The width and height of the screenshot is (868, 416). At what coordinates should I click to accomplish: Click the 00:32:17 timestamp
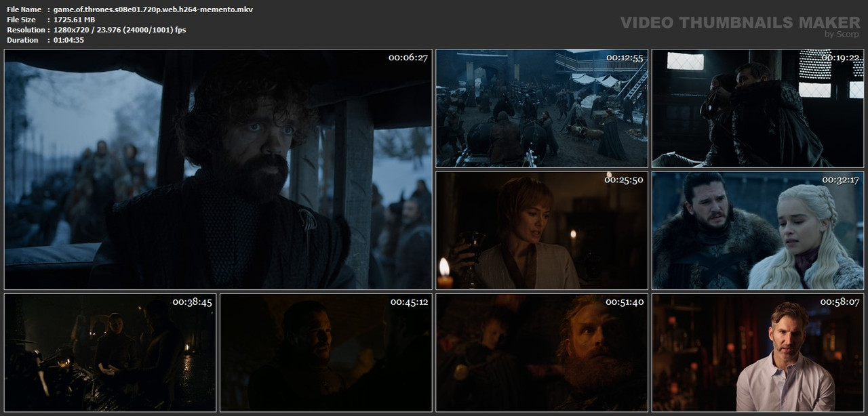pos(840,180)
